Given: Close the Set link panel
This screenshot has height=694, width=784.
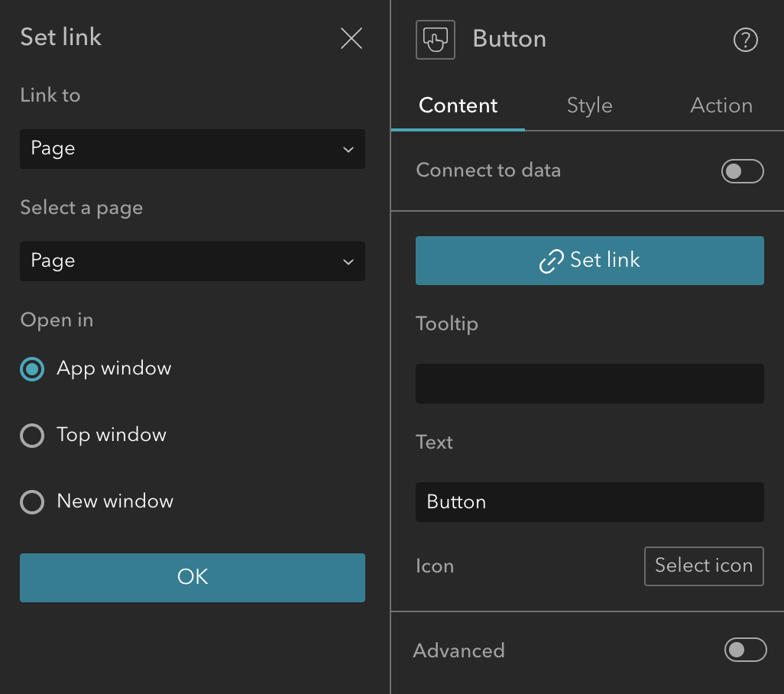Looking at the screenshot, I should 351,37.
